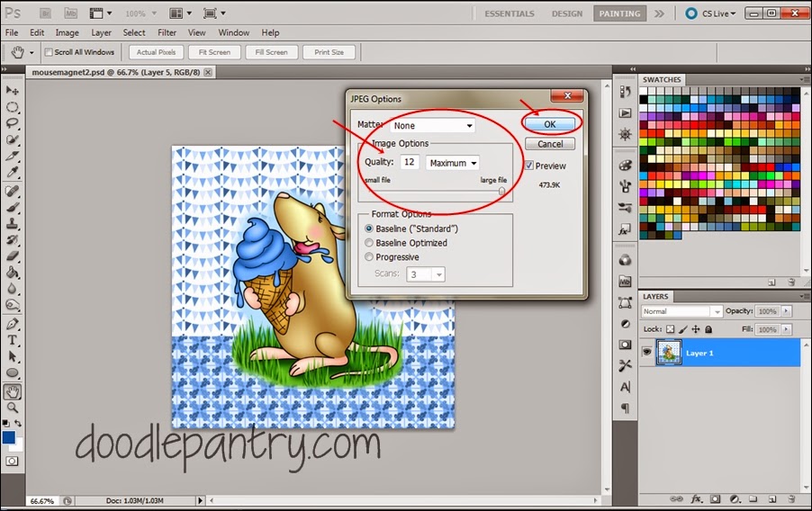Select the Pen tool
812x511 pixels.
click(x=12, y=324)
